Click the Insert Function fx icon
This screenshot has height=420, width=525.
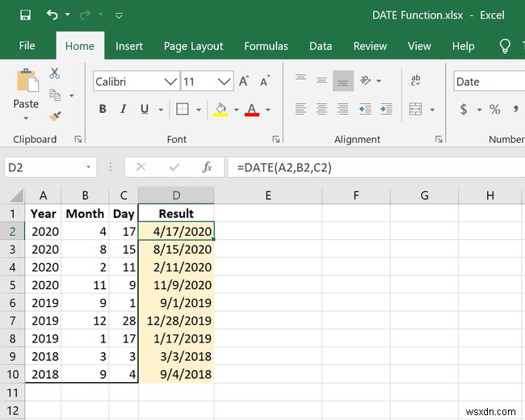[207, 167]
